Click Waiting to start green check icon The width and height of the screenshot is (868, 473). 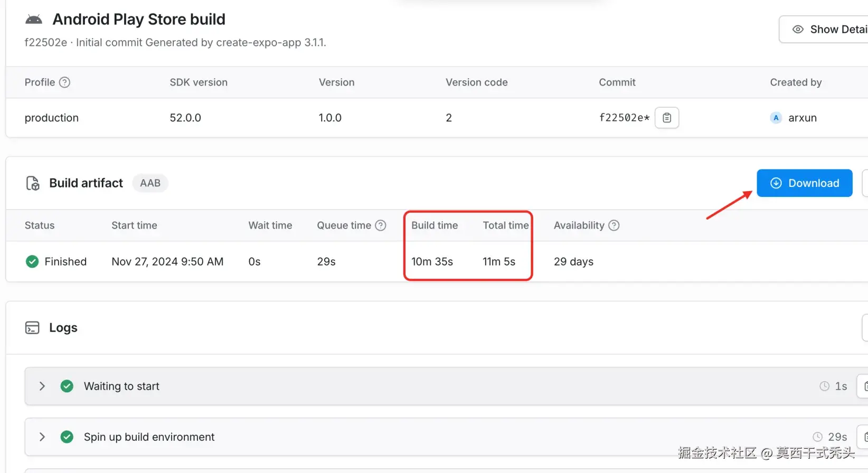[67, 386]
